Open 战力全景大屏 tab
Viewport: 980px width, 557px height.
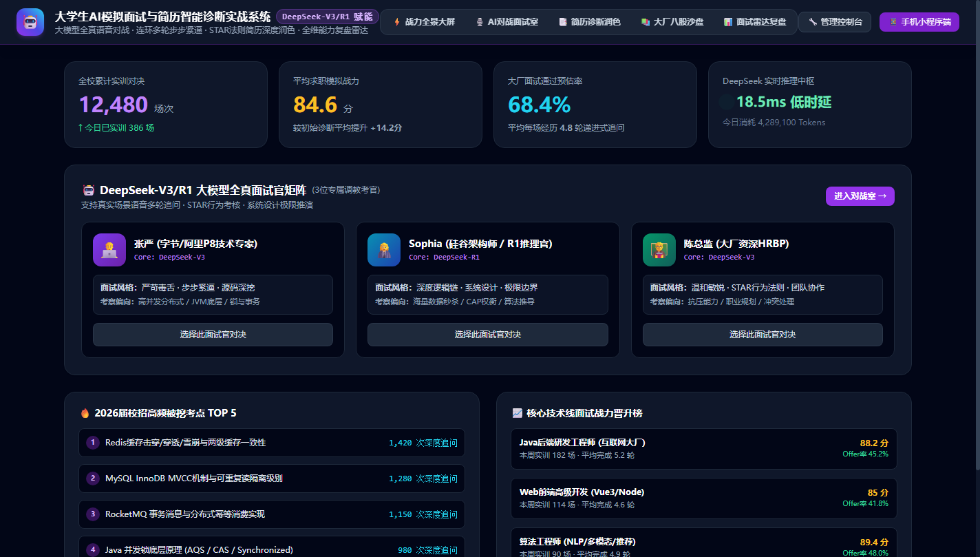[424, 22]
